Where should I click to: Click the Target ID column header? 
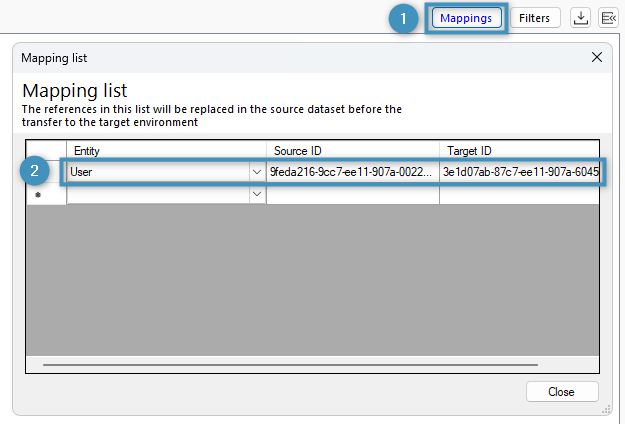519,151
